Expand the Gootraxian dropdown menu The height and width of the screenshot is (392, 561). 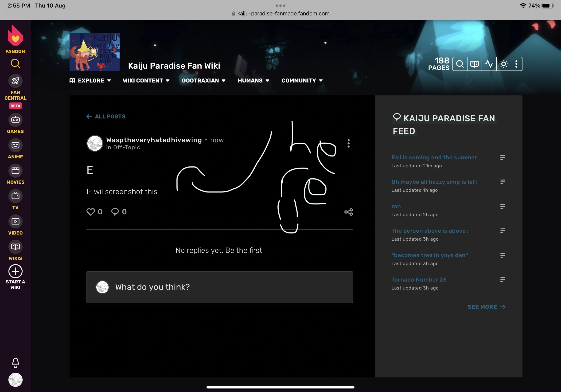point(203,81)
